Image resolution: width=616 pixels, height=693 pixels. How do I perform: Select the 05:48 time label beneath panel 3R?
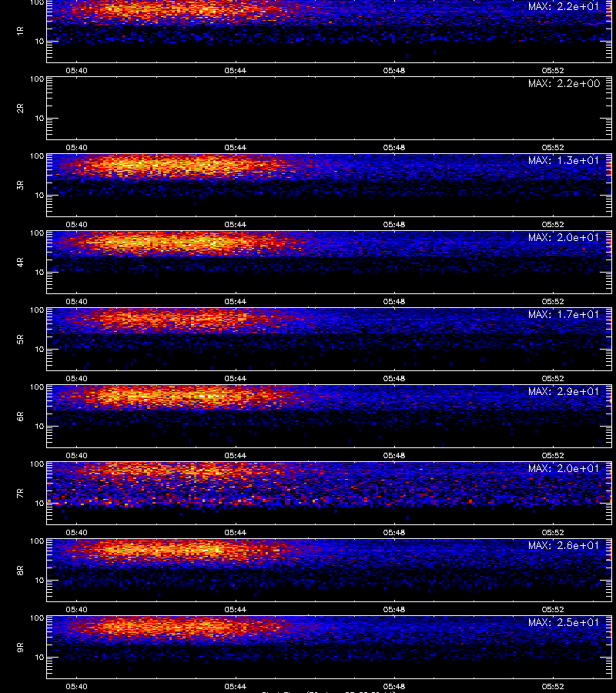click(x=393, y=225)
